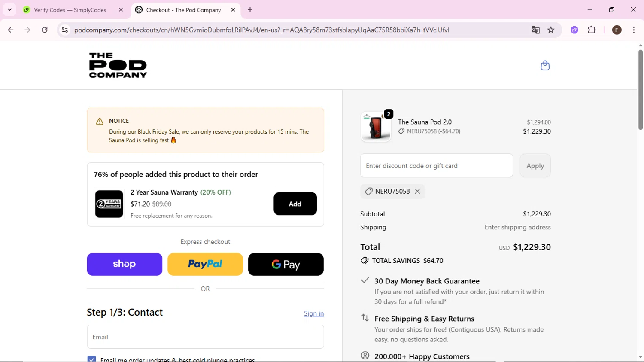Click the happy customers person icon

tap(365, 356)
